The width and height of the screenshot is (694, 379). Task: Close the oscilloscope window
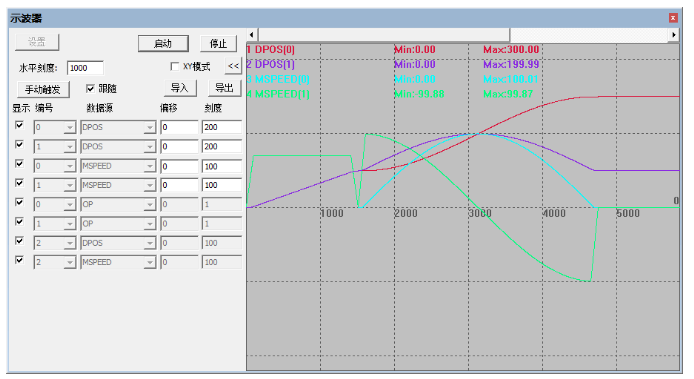(x=673, y=18)
